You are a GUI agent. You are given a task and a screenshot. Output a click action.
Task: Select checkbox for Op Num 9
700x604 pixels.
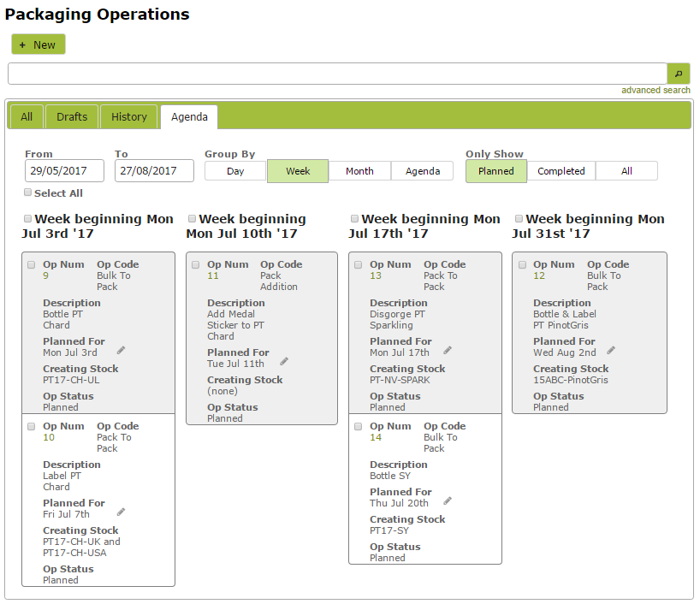click(32, 264)
